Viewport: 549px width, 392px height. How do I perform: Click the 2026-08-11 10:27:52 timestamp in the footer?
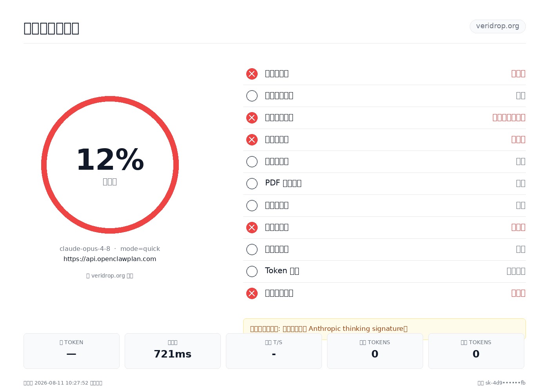(x=61, y=383)
